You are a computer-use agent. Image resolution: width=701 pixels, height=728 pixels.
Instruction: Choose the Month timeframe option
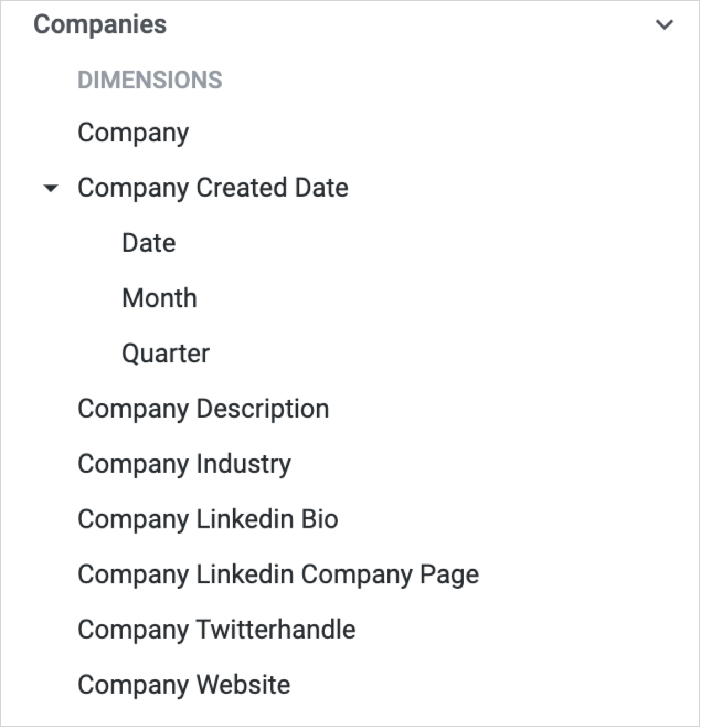pyautogui.click(x=159, y=298)
